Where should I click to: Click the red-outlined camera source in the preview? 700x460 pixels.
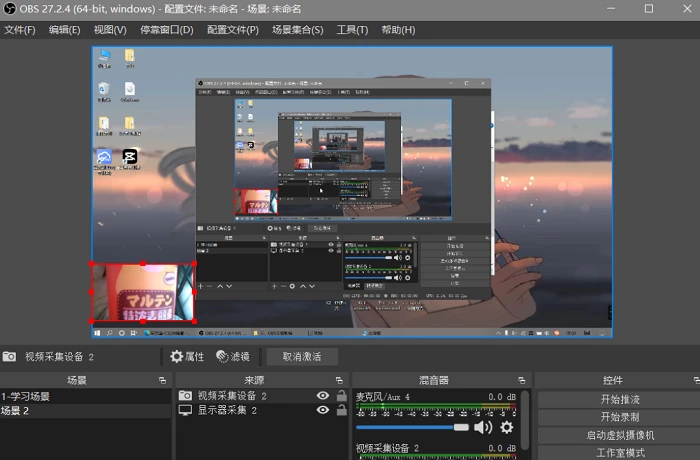143,293
